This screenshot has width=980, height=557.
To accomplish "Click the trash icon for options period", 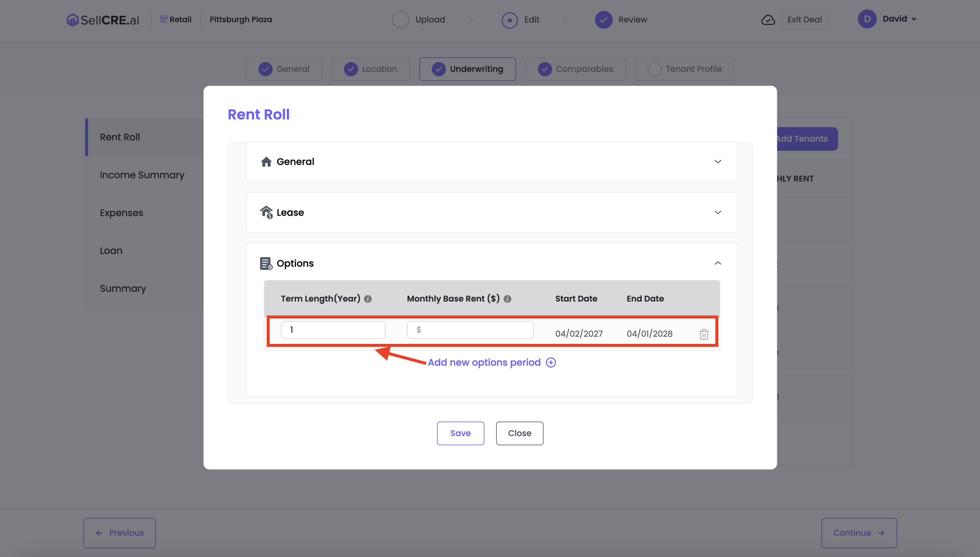I will pyautogui.click(x=704, y=334).
